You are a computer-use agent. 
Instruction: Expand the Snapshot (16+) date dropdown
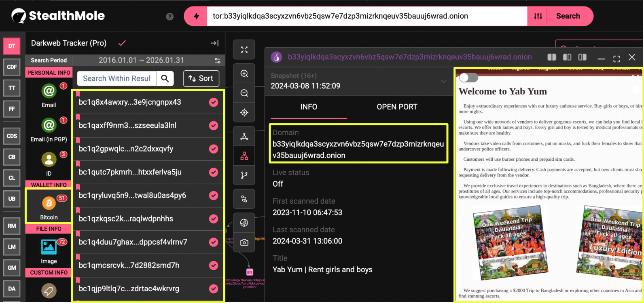coord(444,81)
